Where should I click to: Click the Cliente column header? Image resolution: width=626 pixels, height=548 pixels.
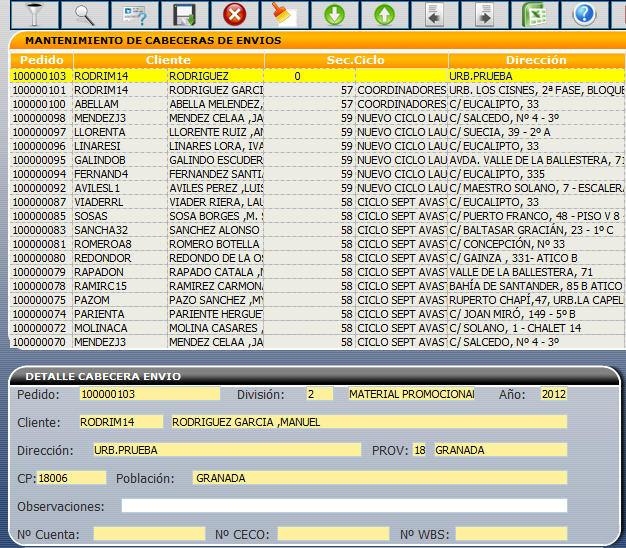point(168,61)
